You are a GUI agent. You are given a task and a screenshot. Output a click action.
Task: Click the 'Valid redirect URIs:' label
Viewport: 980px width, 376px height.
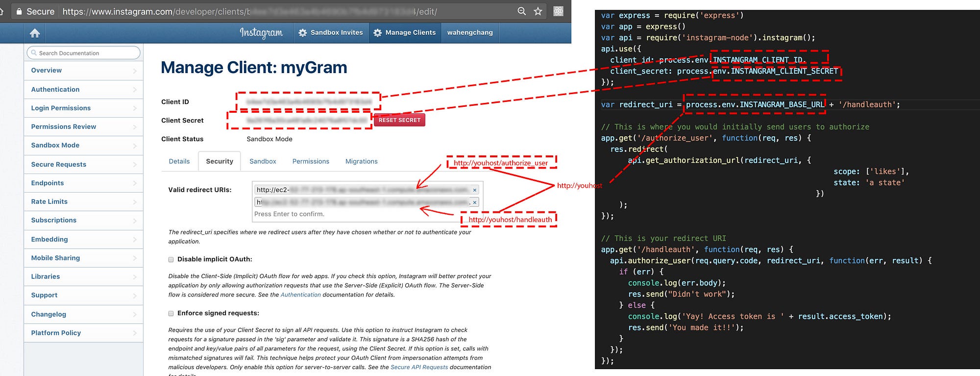click(x=200, y=190)
